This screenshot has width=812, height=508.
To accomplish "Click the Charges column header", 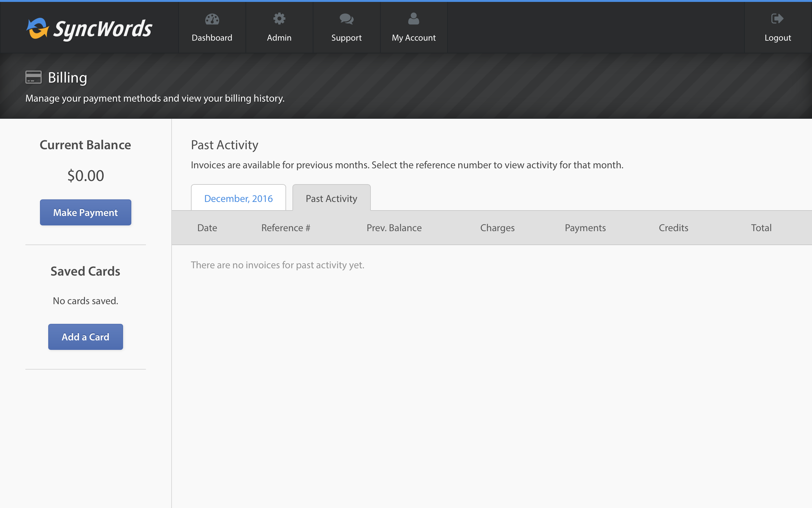I will pyautogui.click(x=497, y=228).
